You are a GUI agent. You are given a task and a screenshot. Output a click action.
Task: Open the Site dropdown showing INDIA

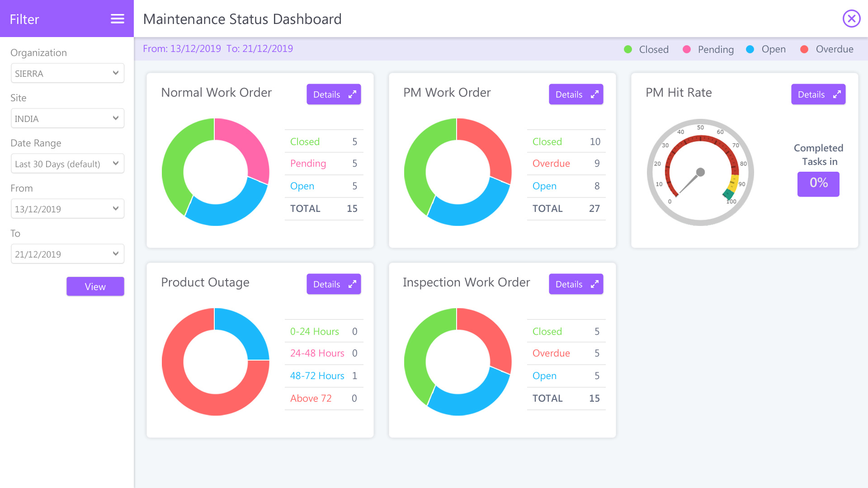[x=67, y=118]
